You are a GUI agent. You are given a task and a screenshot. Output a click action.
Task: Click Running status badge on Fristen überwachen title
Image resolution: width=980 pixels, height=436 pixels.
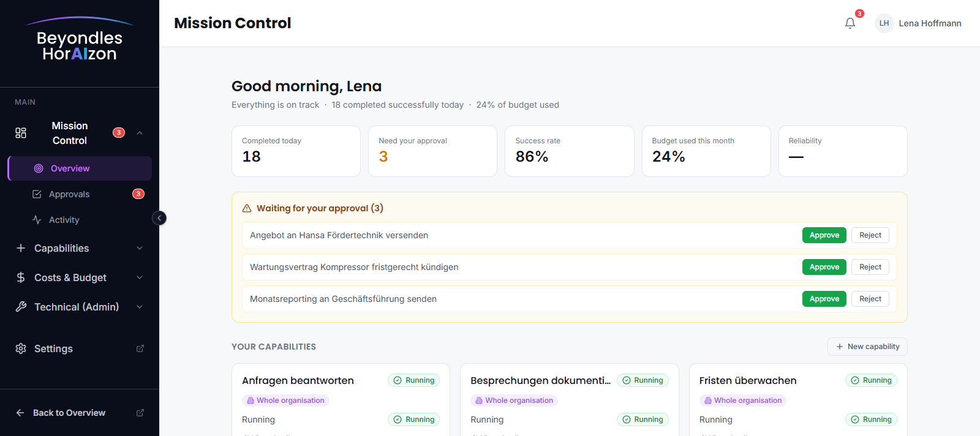[871, 380]
